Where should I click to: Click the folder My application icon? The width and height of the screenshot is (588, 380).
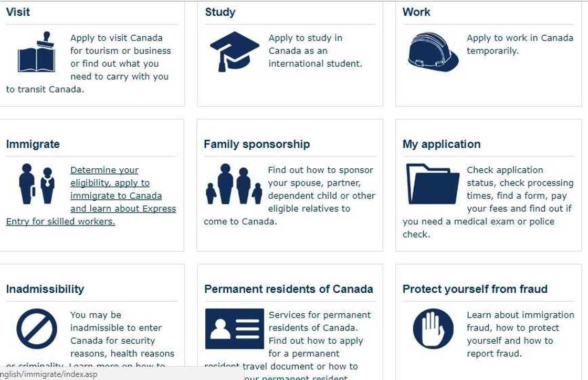point(433,184)
